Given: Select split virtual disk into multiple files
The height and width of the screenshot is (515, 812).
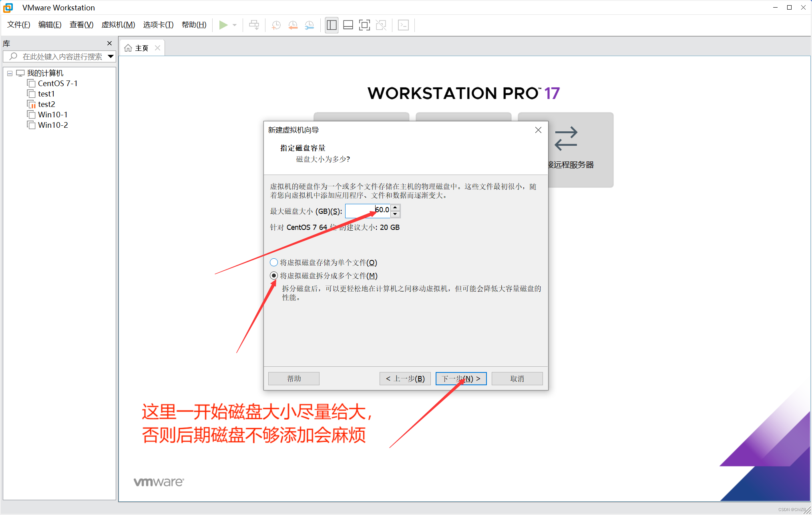Looking at the screenshot, I should 274,276.
